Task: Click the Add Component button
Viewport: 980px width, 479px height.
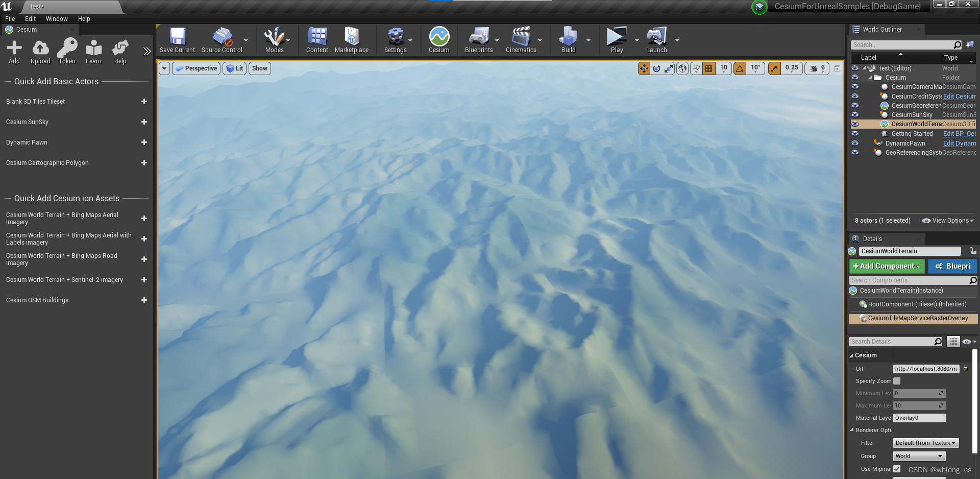Action: [886, 266]
